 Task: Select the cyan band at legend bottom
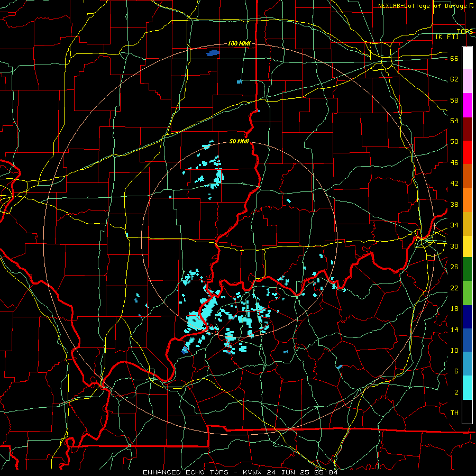pos(467,388)
